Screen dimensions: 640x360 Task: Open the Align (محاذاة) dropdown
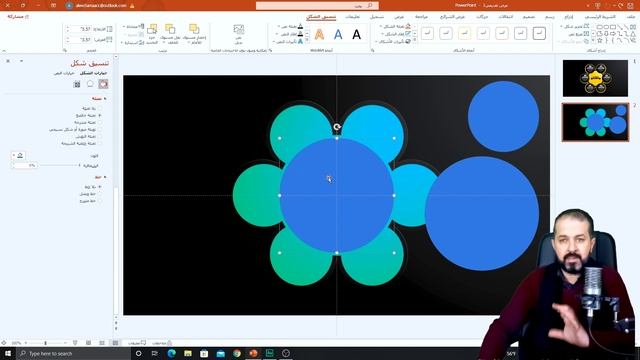[133, 27]
